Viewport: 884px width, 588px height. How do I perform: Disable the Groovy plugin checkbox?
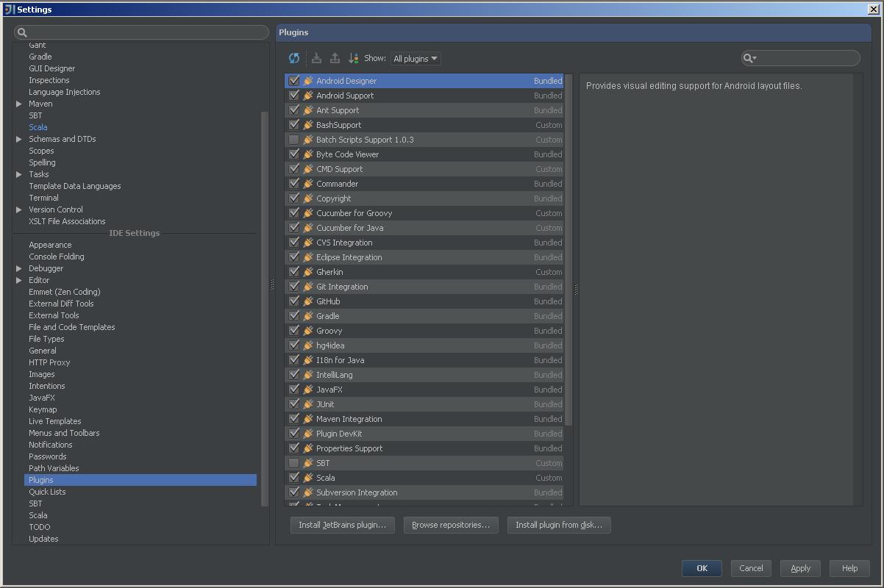click(x=294, y=331)
